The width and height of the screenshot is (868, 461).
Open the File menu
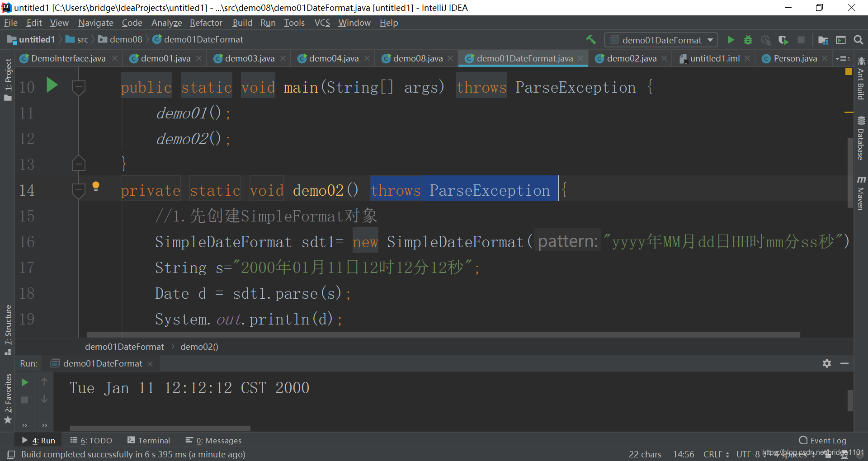coord(10,23)
